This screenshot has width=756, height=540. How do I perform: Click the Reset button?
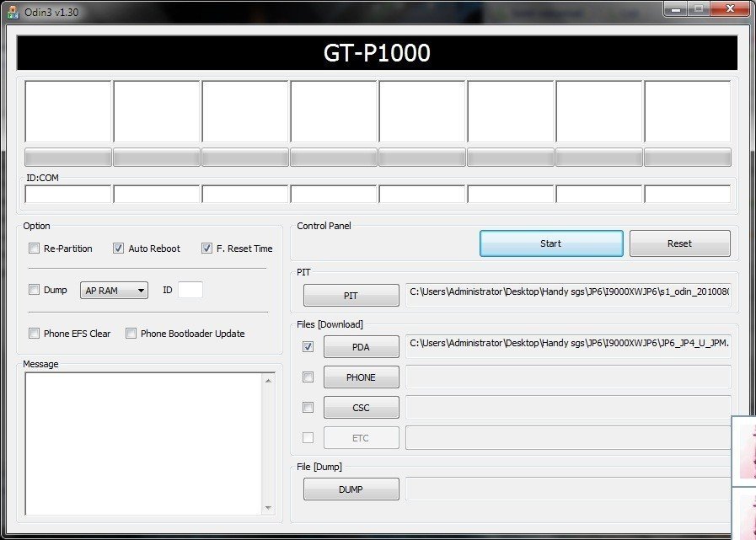[680, 243]
